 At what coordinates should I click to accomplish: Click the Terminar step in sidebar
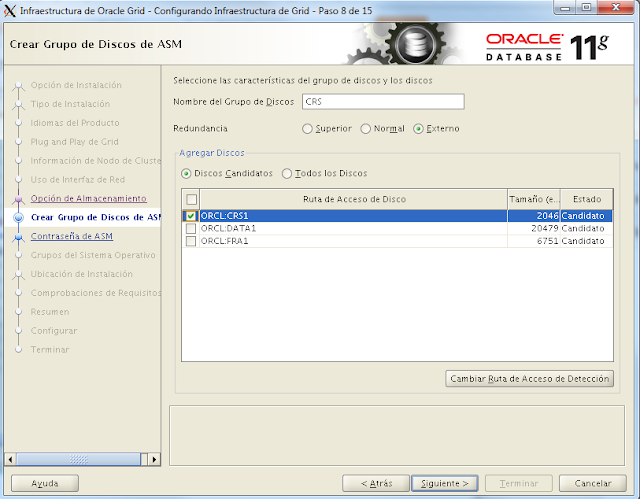click(50, 350)
